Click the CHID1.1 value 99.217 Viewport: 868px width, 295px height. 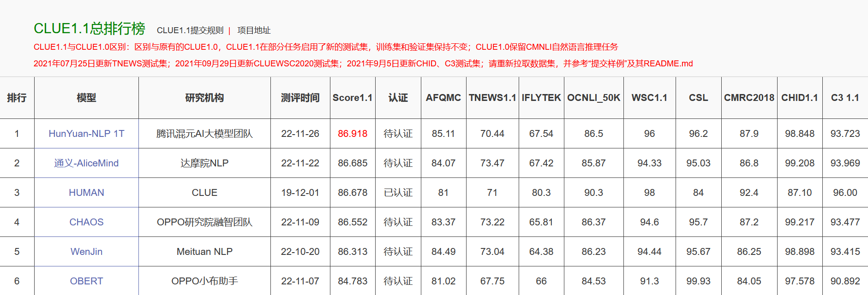(x=800, y=222)
